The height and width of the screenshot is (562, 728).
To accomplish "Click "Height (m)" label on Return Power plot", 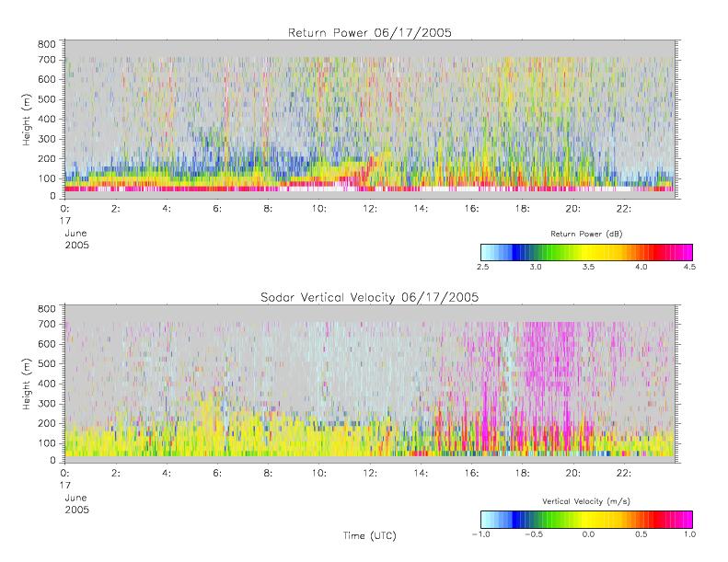I will coord(27,120).
